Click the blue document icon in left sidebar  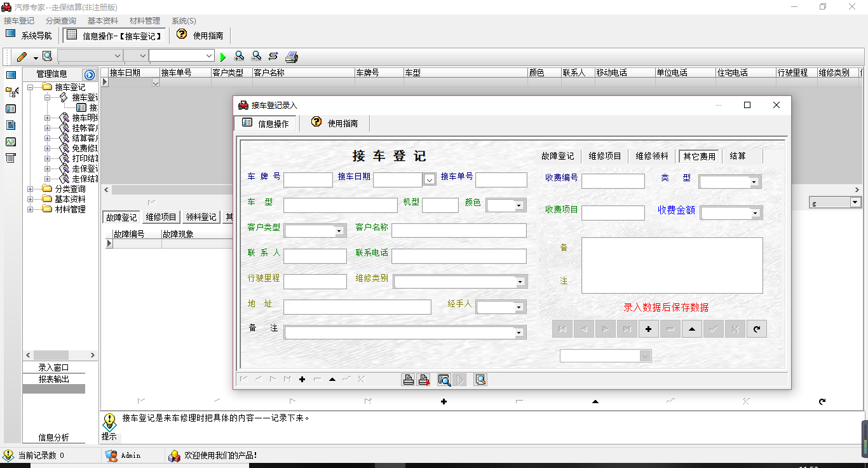click(11, 125)
